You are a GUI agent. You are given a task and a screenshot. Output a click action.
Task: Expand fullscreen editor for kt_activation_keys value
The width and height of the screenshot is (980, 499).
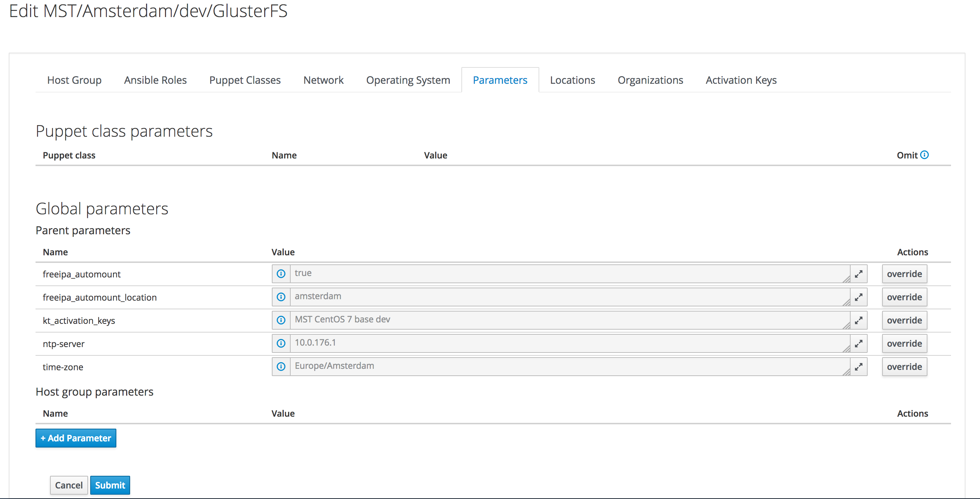click(x=859, y=320)
